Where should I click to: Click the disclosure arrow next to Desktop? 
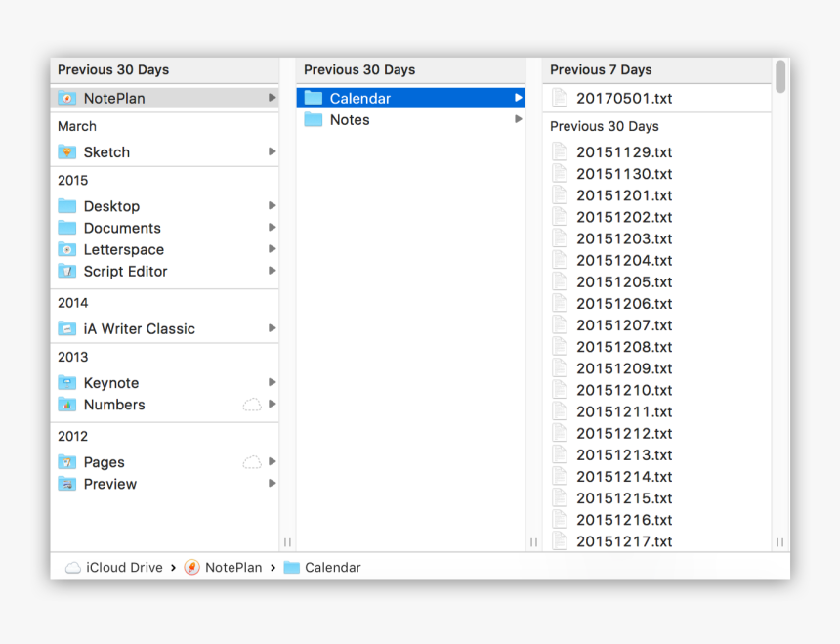[x=273, y=206]
